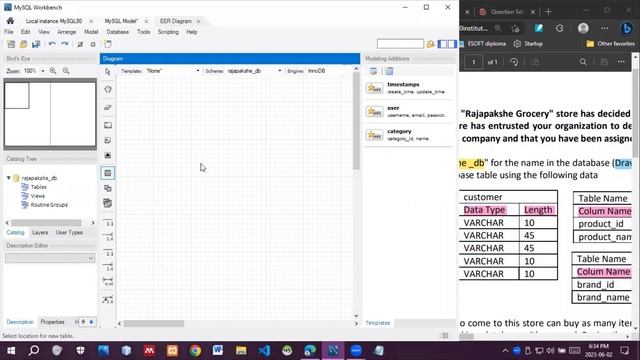640x360 pixels.
Task: Click the category template icon
Action: click(x=374, y=135)
